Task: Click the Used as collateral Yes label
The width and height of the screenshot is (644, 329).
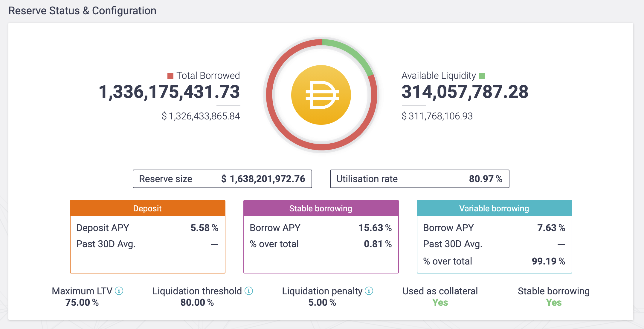Action: 440,302
